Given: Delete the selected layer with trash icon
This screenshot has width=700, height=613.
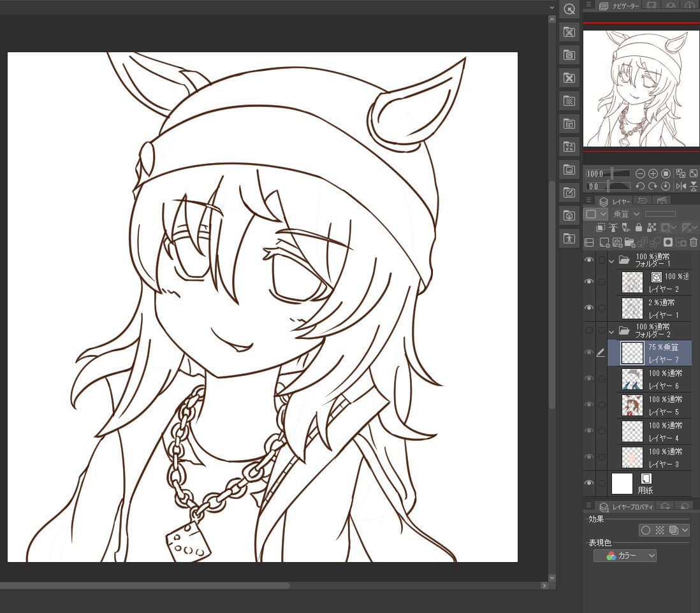Looking at the screenshot, I should point(694,242).
